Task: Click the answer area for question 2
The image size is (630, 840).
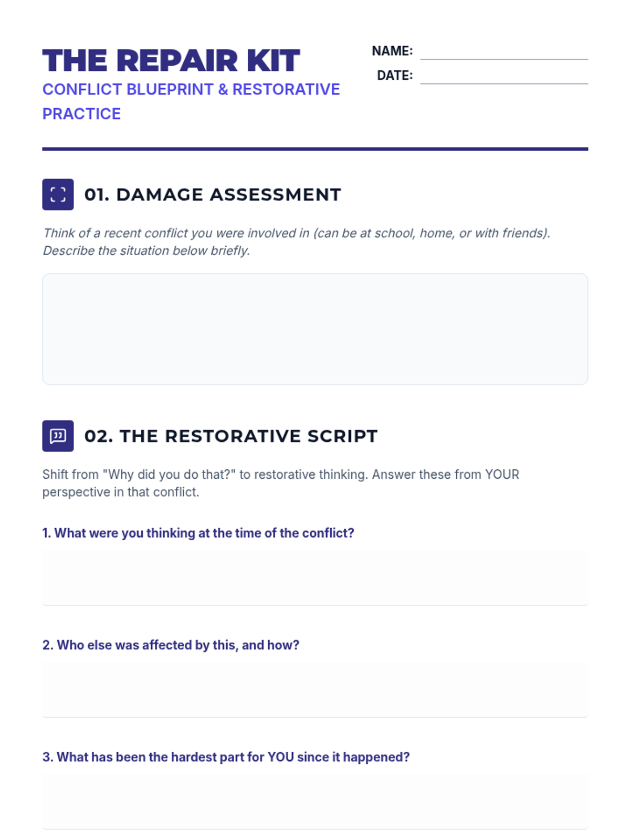Action: pos(315,689)
